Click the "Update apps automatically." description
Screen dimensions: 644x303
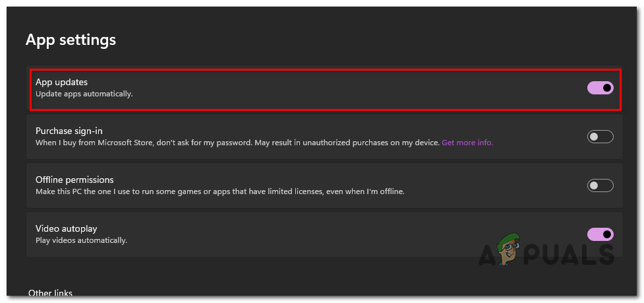click(84, 94)
